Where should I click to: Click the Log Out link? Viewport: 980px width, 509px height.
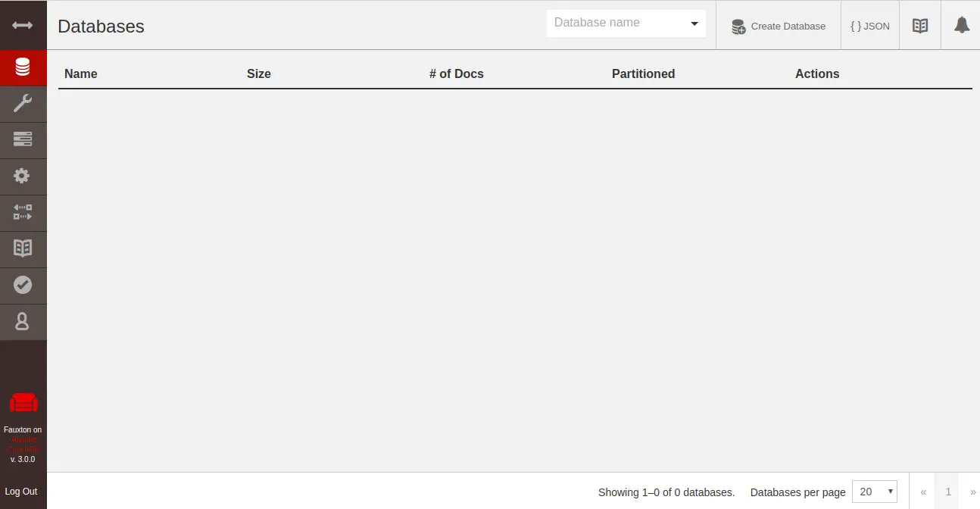point(21,492)
